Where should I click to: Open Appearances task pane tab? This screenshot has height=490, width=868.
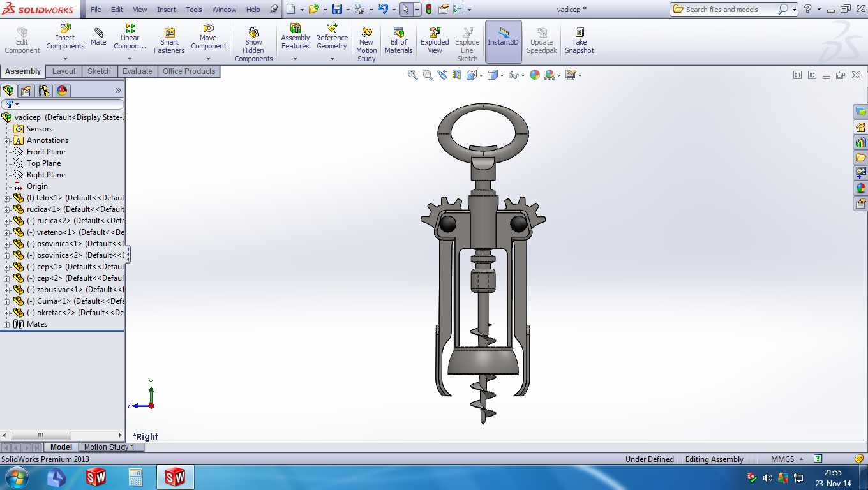[x=860, y=188]
